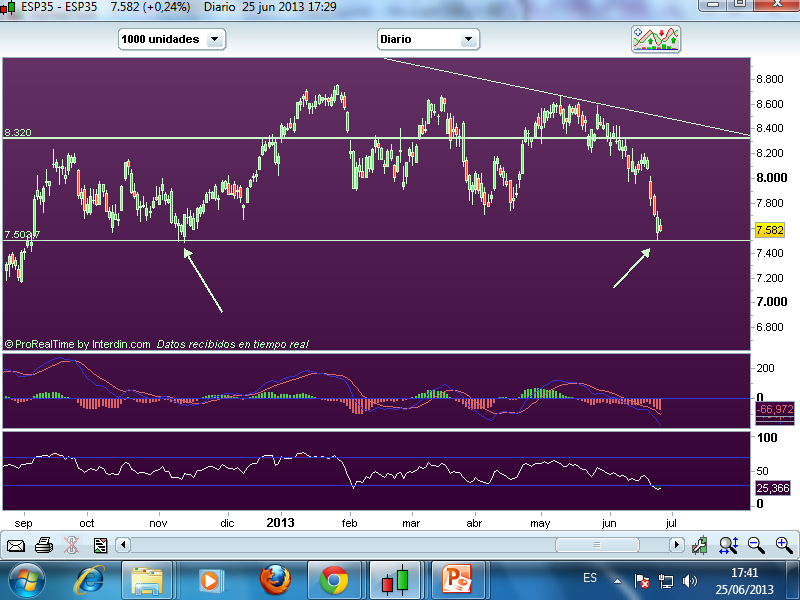Zoom in with the plus magnifier
Screen dimensions: 800x600
784,545
